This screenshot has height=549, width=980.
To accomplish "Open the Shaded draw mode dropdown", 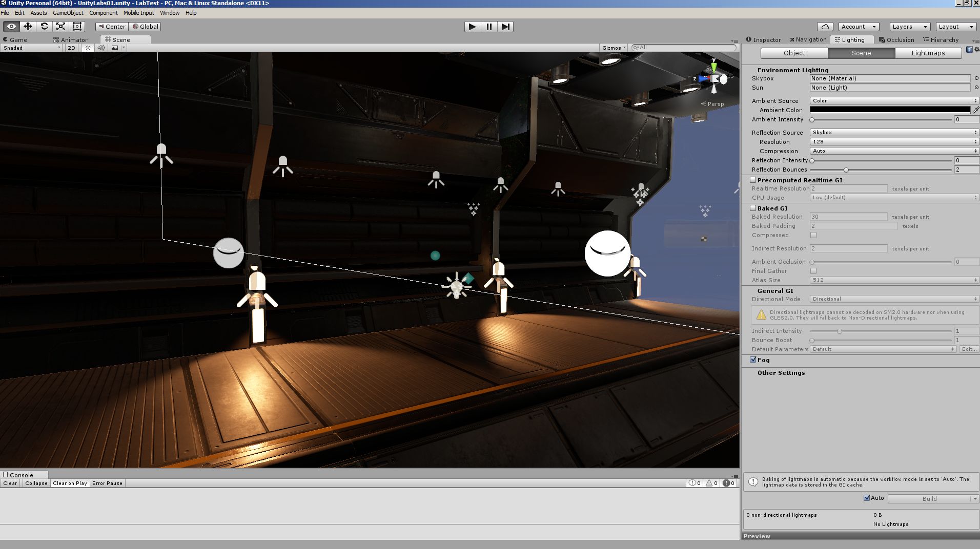I will pos(31,47).
